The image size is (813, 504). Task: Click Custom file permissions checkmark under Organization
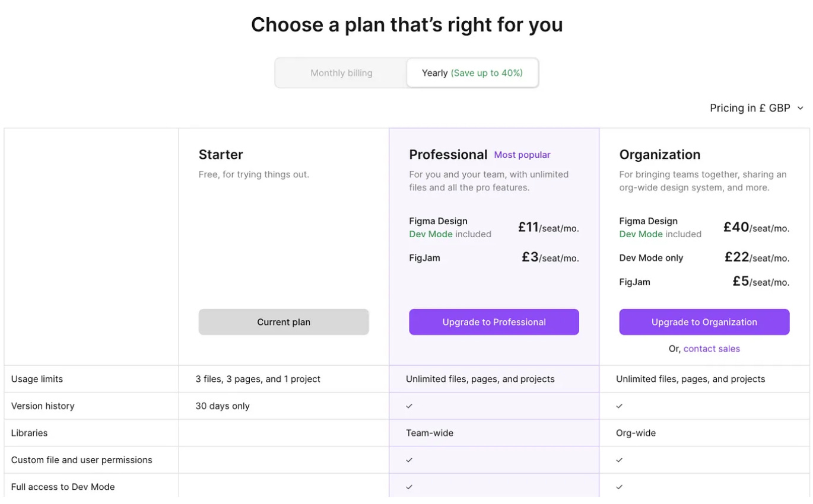click(x=619, y=460)
